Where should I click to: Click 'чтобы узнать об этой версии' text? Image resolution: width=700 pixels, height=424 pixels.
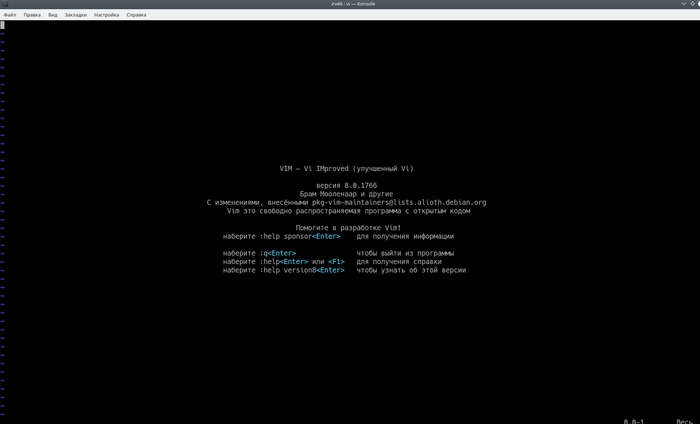point(411,270)
